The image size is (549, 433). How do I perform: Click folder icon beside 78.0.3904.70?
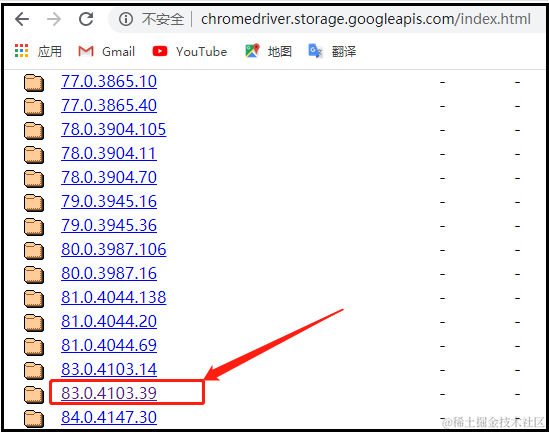[34, 179]
